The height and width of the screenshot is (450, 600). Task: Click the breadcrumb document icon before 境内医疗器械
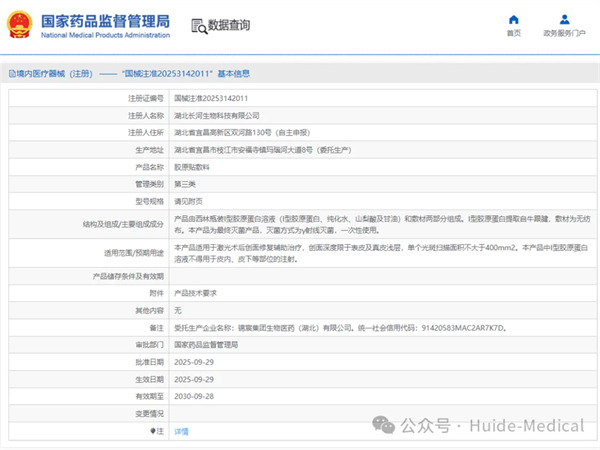click(6, 73)
